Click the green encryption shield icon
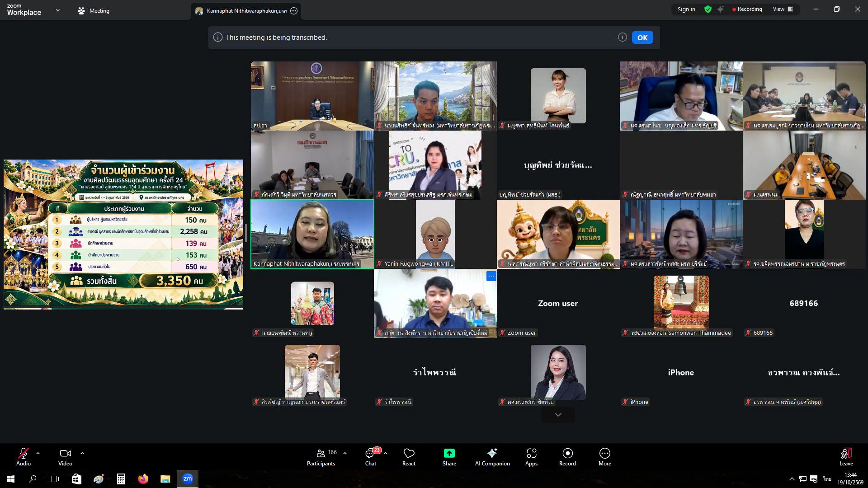868x488 pixels. pyautogui.click(x=708, y=9)
